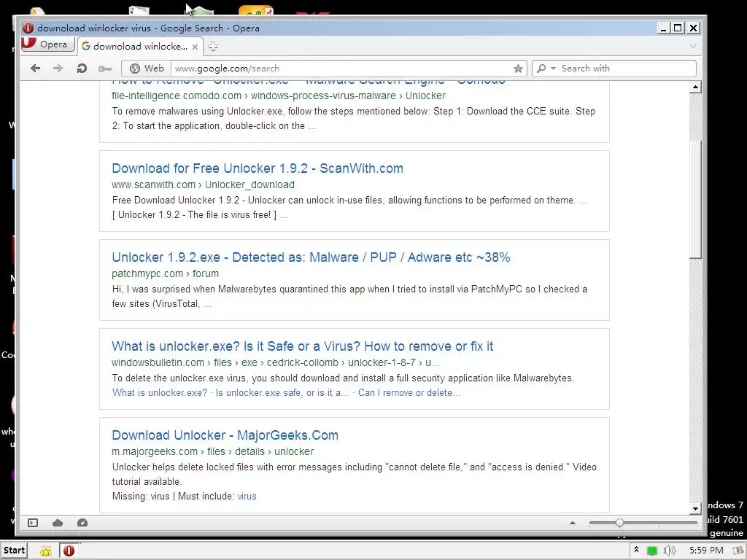747x560 pixels.
Task: Open the Opera menu button
Action: click(47, 44)
